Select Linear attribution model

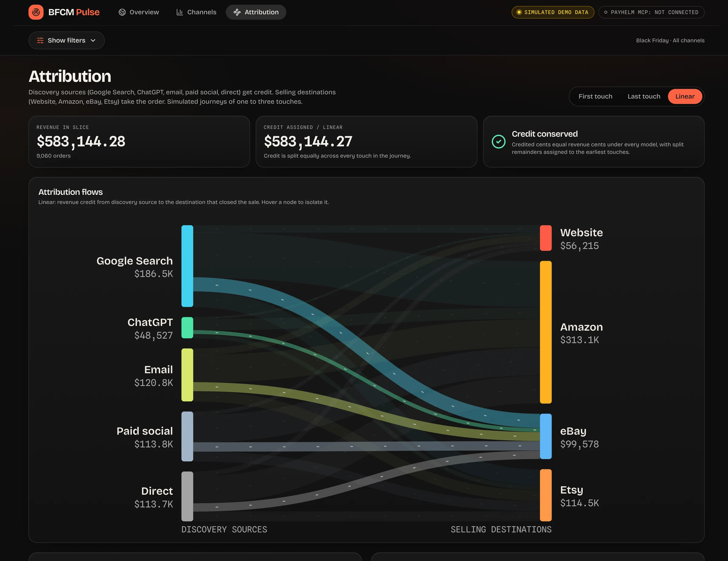[685, 96]
